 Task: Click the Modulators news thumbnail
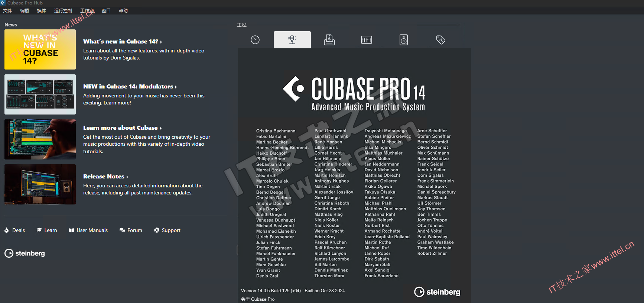coord(40,94)
